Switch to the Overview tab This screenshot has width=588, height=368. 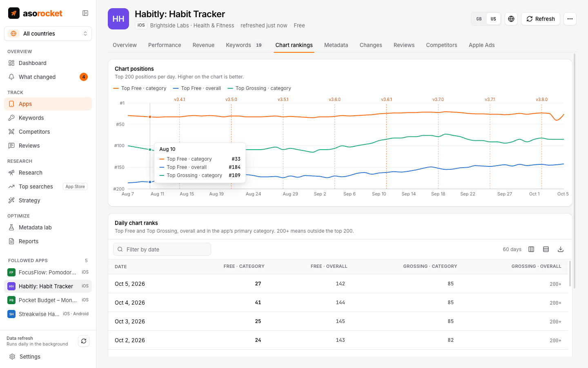125,45
